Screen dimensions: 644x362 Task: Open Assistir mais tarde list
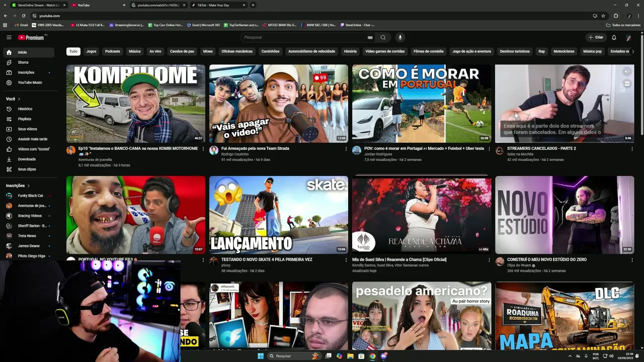pyautogui.click(x=29, y=139)
